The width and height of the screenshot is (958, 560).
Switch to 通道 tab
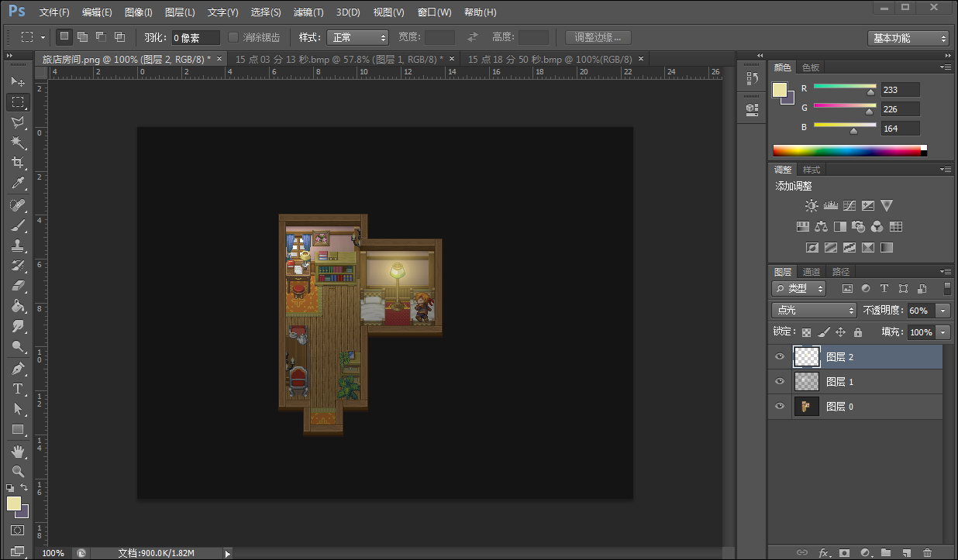pos(812,272)
